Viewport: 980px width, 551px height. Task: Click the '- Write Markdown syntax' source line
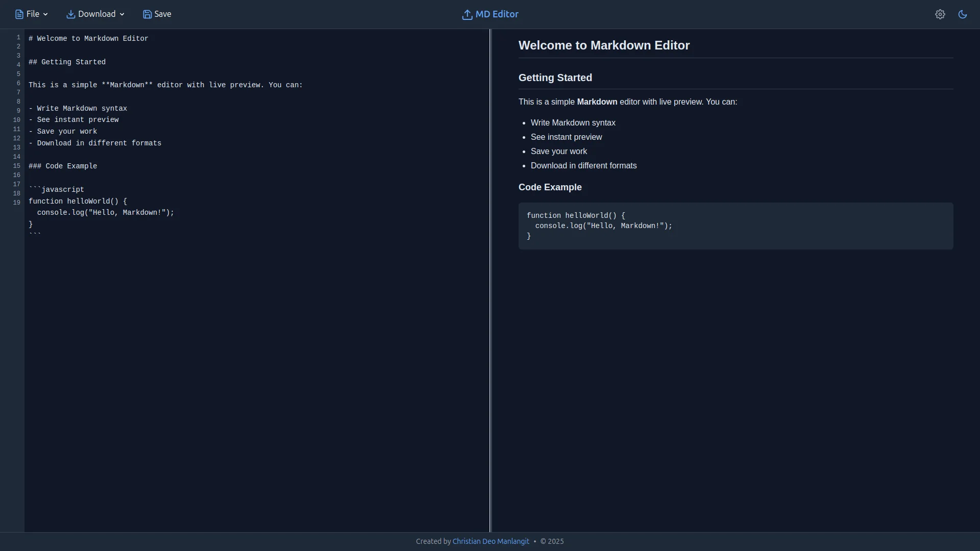(78, 109)
